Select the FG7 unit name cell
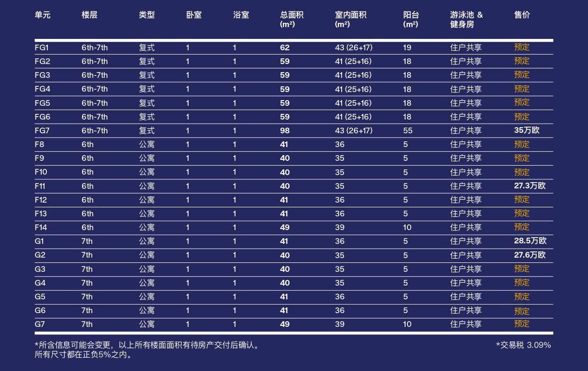Viewport: 588px width, 371px height. pyautogui.click(x=42, y=130)
